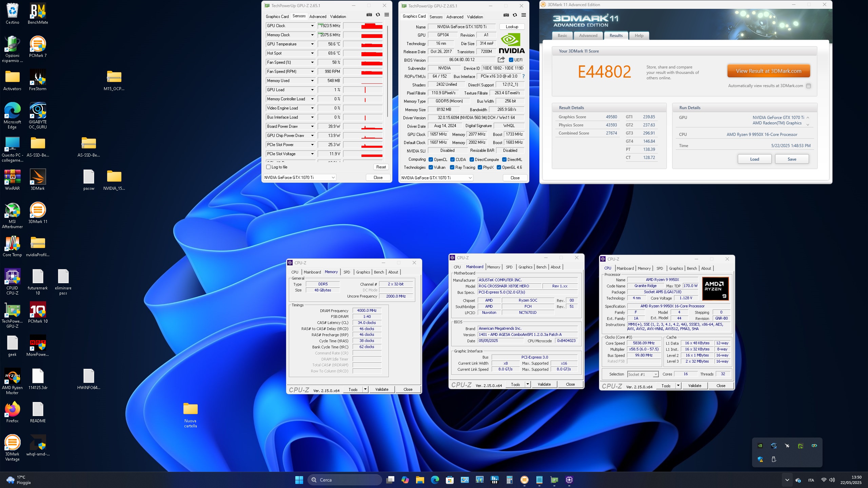Screen dimensions: 868x488
Task: Select Bench tab in CPU-Z Mainboard window
Action: (x=541, y=267)
